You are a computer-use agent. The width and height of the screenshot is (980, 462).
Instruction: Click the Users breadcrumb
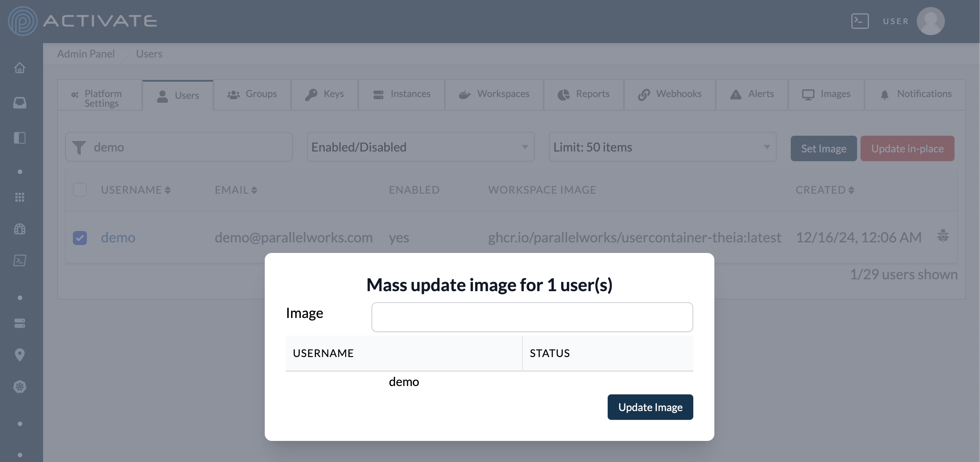click(x=149, y=54)
